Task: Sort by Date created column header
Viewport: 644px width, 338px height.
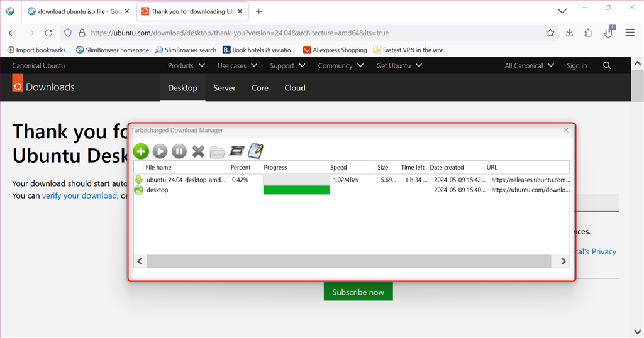Action: click(456, 167)
